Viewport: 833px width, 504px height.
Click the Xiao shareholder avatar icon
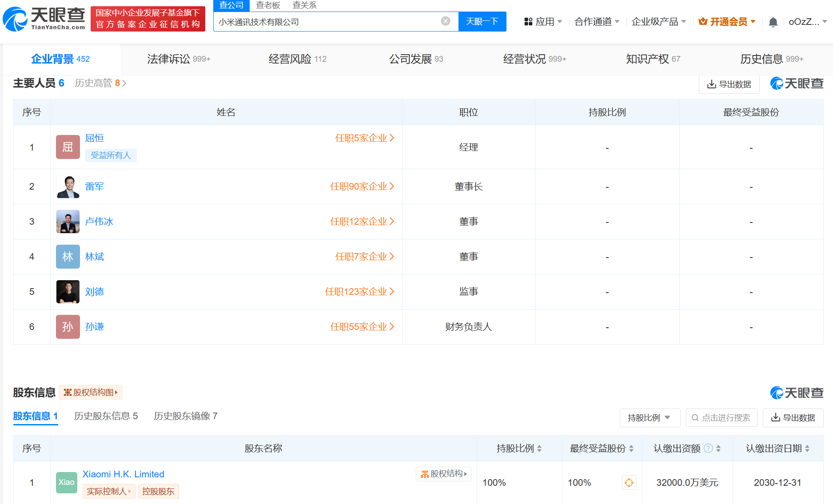click(67, 483)
